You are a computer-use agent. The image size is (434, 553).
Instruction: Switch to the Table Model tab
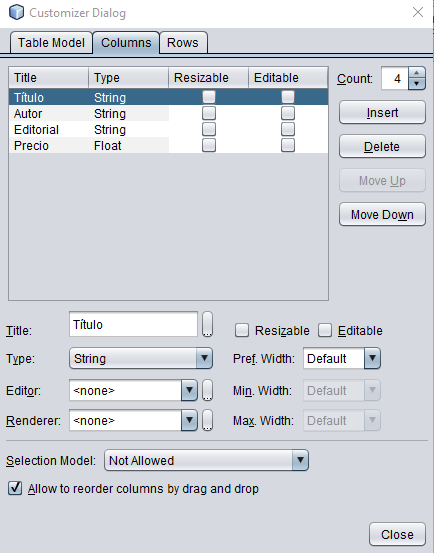tap(51, 43)
